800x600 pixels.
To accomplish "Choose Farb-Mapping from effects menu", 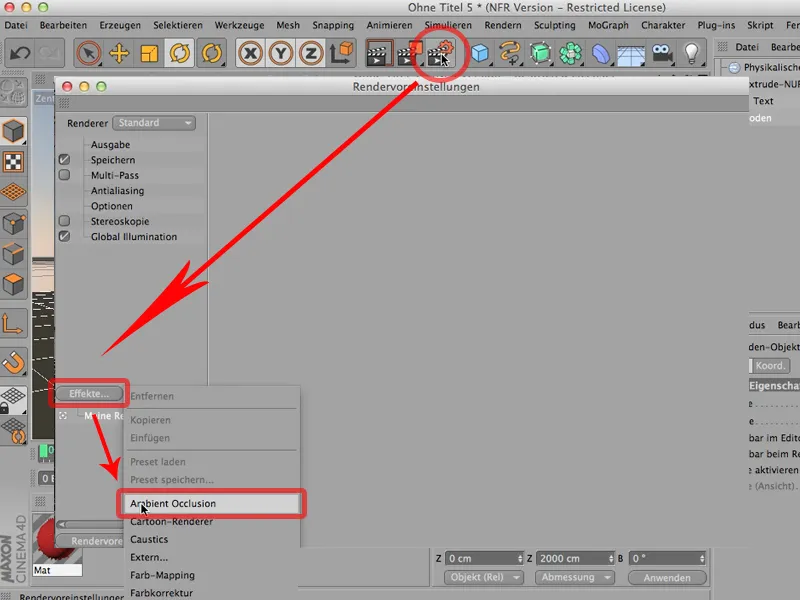I will click(211, 575).
